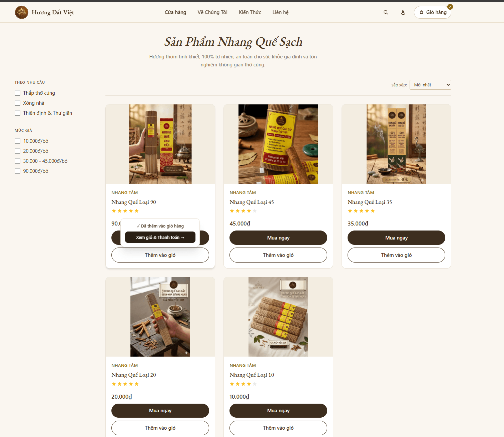504x437 pixels.
Task: Tick the Thắp thờ cúng checkbox
Action: 18,93
